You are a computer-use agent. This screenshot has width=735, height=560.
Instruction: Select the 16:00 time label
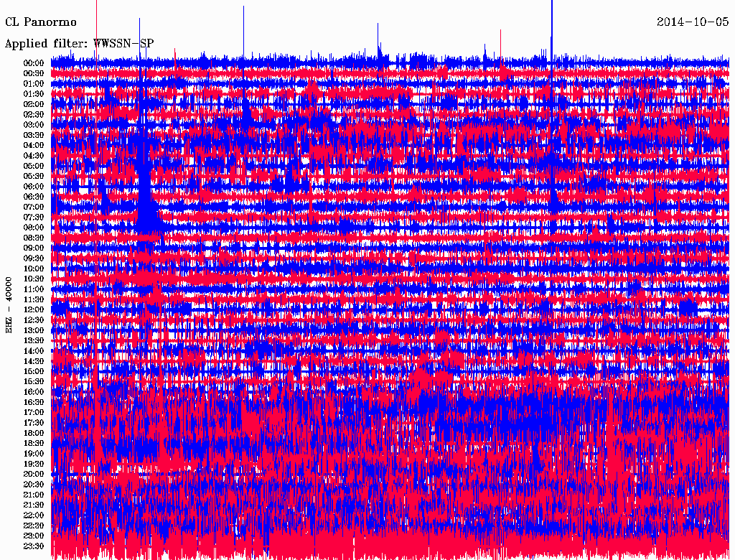(x=34, y=391)
